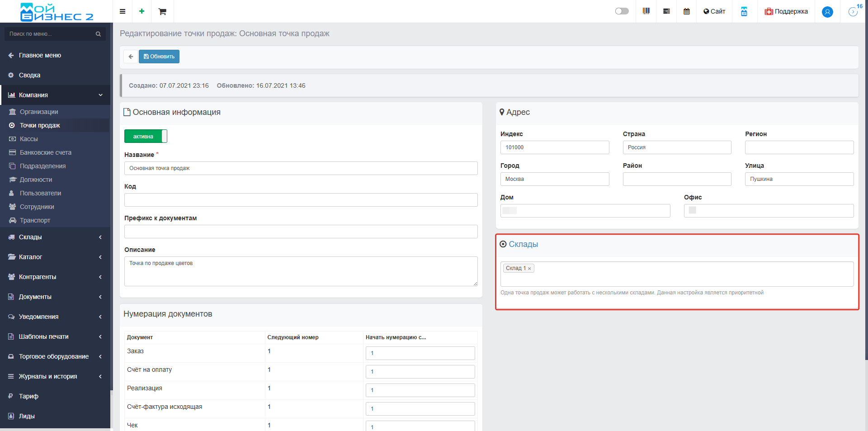Open Кассы in the sidebar
Image resolution: width=868 pixels, height=431 pixels.
(x=29, y=139)
